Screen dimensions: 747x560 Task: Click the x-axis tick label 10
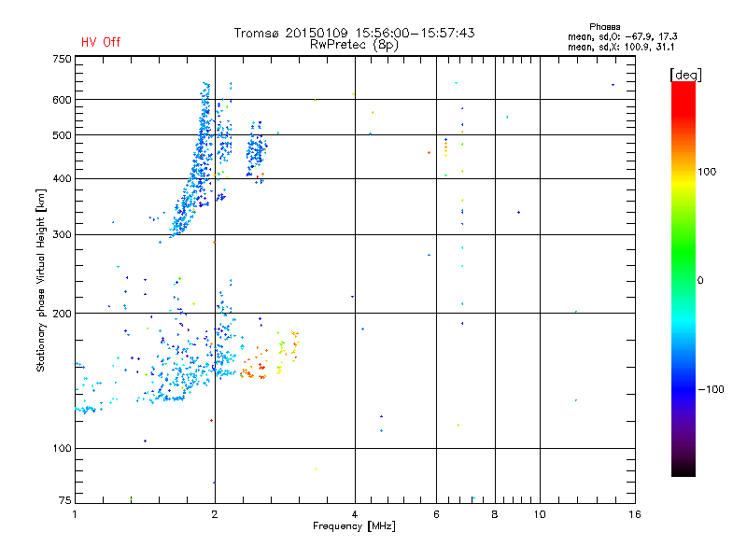coord(540,514)
